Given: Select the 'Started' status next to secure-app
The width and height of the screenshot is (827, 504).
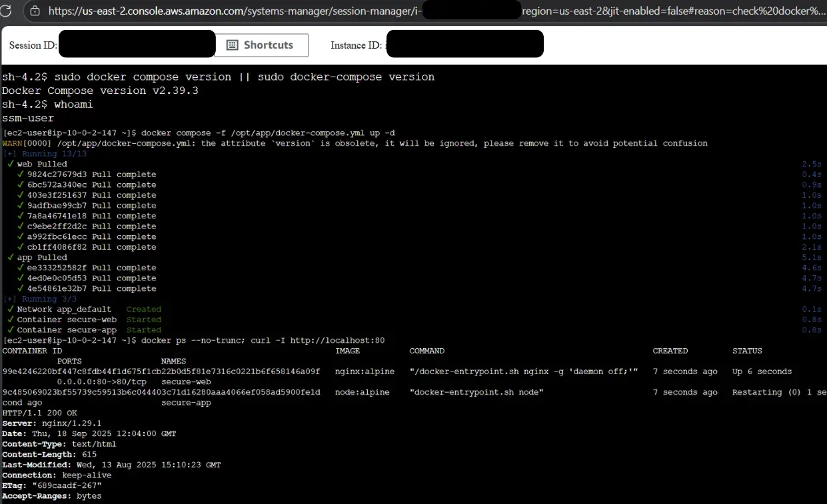Looking at the screenshot, I should (143, 330).
